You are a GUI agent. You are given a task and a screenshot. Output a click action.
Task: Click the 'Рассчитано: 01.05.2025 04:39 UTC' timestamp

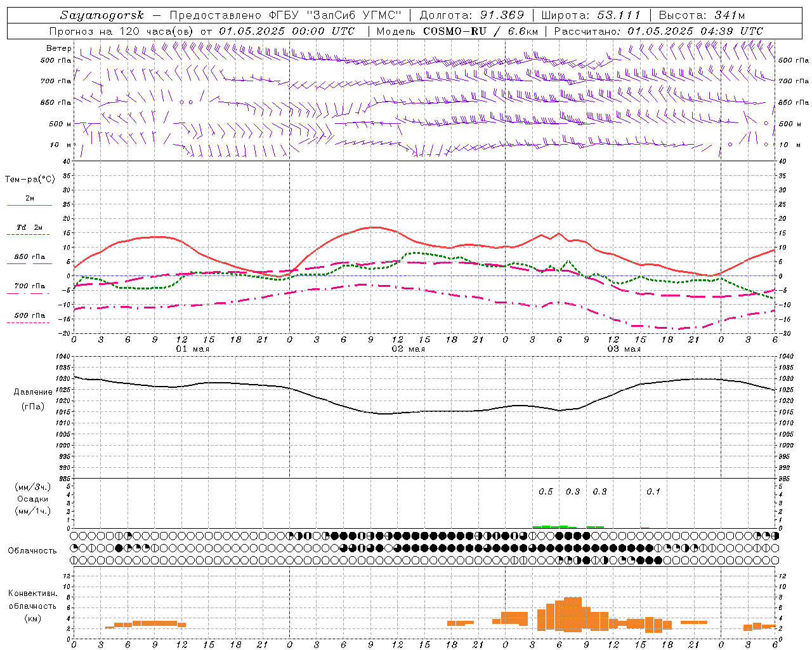658,31
